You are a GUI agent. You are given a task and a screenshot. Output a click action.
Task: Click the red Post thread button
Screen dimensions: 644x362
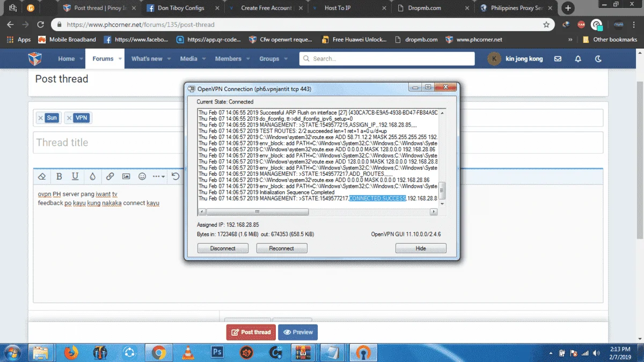pos(251,332)
